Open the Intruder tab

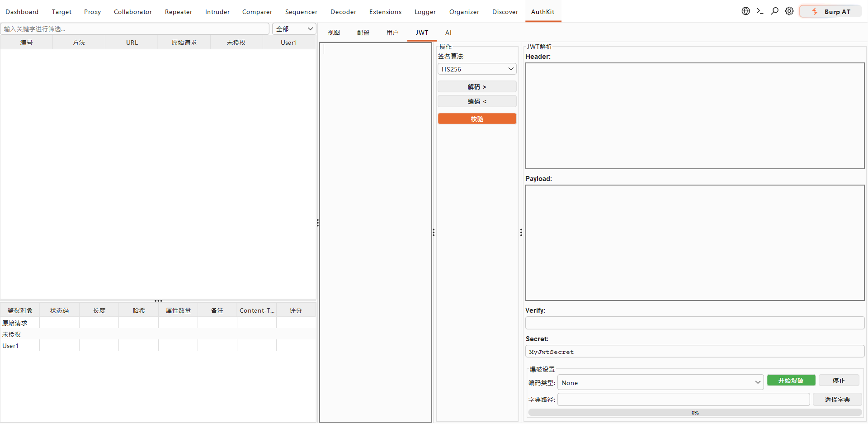coord(217,12)
